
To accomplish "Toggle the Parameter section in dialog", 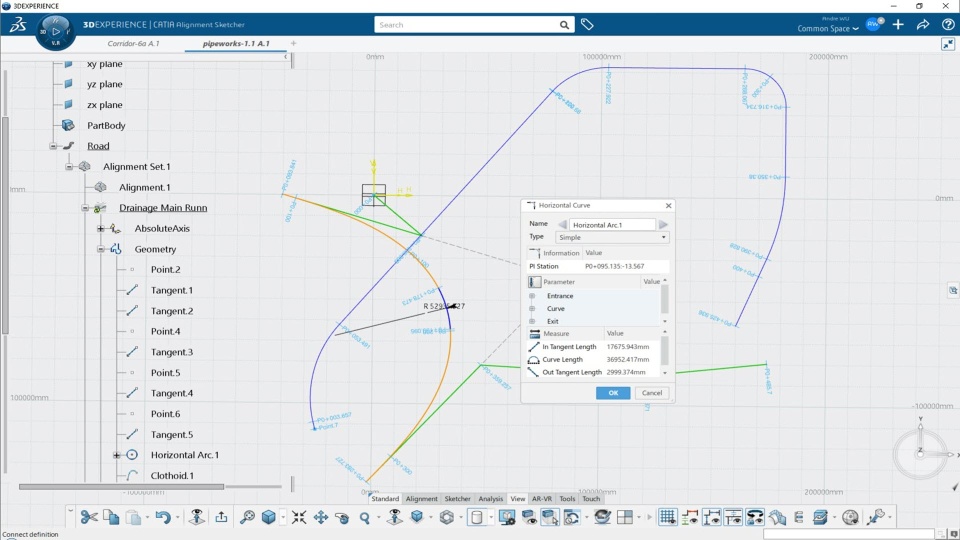I will click(534, 282).
